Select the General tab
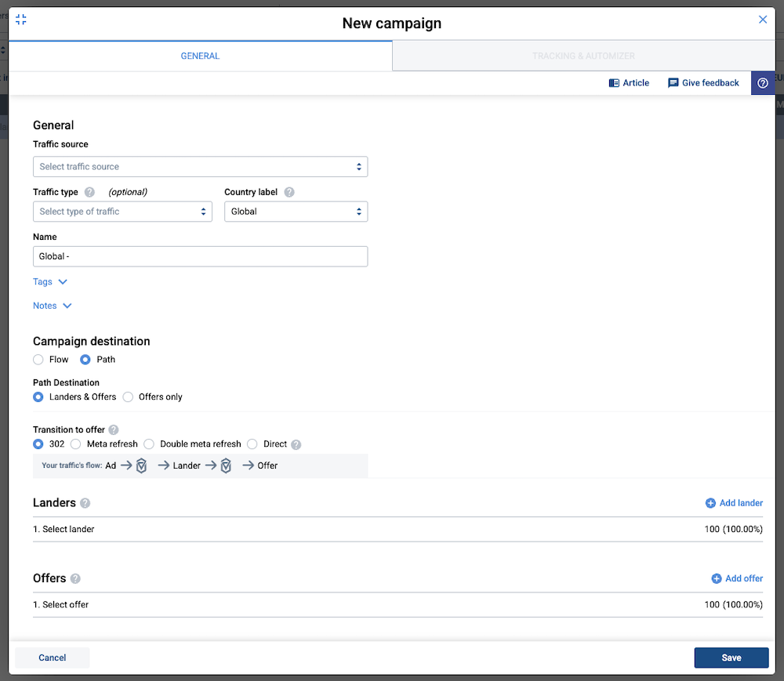The width and height of the screenshot is (784, 681). [200, 56]
